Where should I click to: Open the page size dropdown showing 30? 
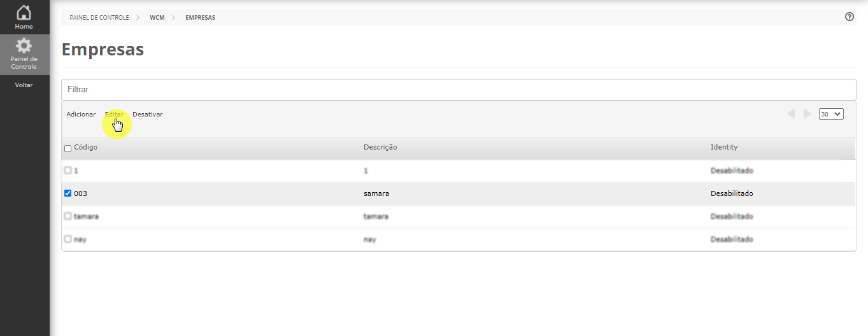pos(831,114)
